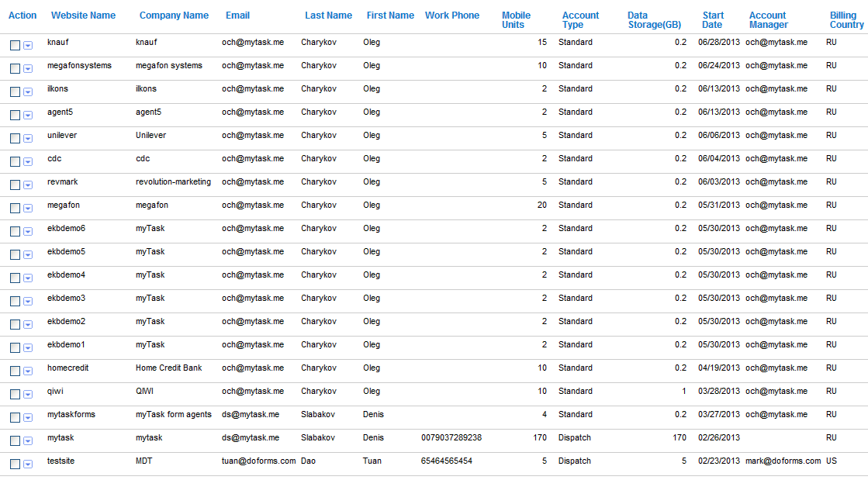Open the action dropdown for revmark
The height and width of the screenshot is (480, 868).
(28, 185)
